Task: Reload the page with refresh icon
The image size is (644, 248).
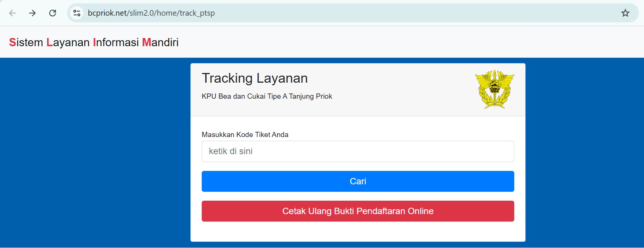Action: pos(53,13)
